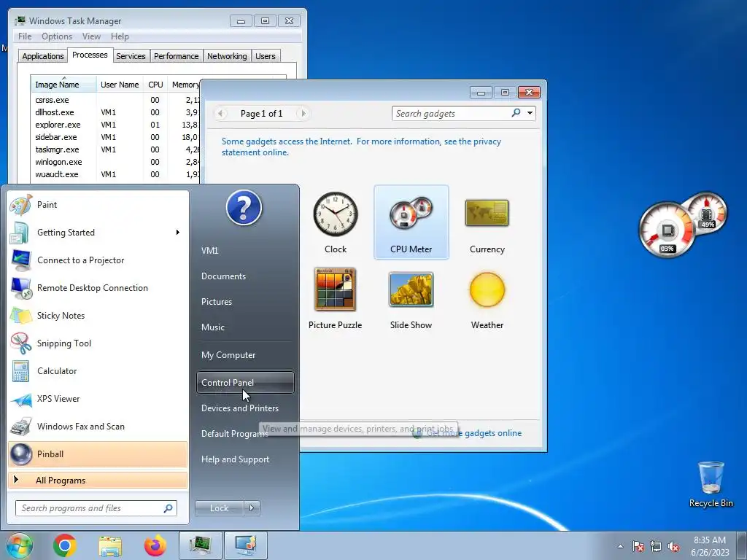Open Windows Fax and Scan
The width and height of the screenshot is (747, 560).
point(98,426)
